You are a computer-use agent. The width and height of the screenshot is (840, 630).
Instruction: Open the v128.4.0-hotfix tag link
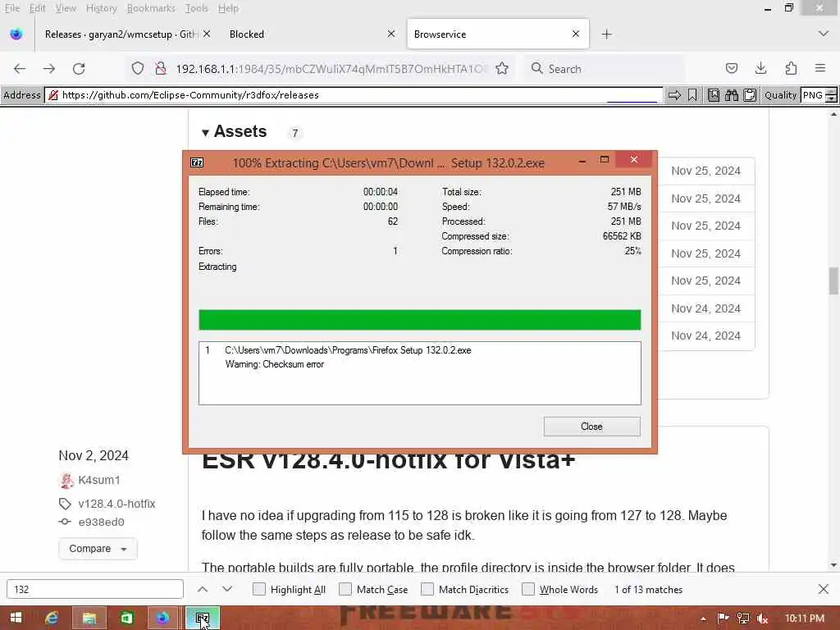pos(116,504)
